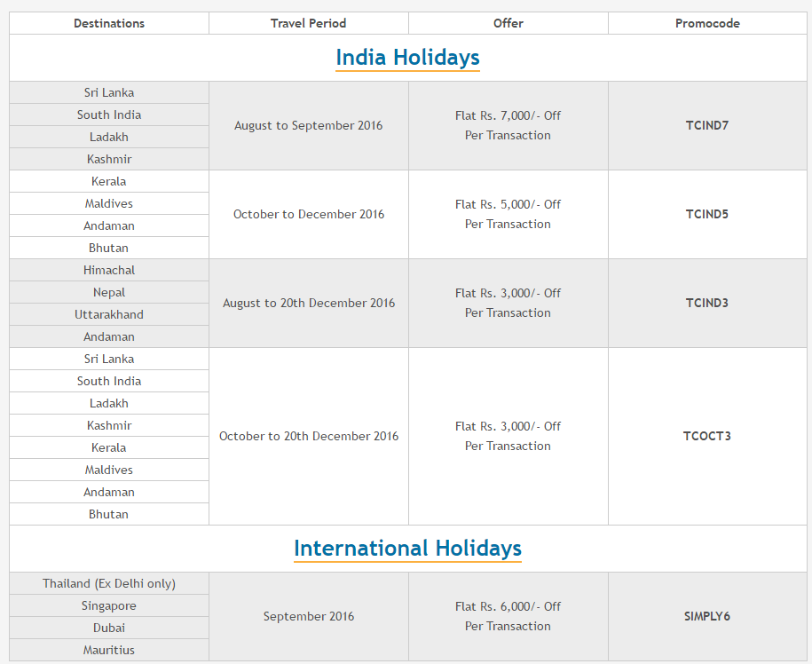Click the Uttarakhand destination row
Screen dimensions: 812x664
pyautogui.click(x=109, y=314)
